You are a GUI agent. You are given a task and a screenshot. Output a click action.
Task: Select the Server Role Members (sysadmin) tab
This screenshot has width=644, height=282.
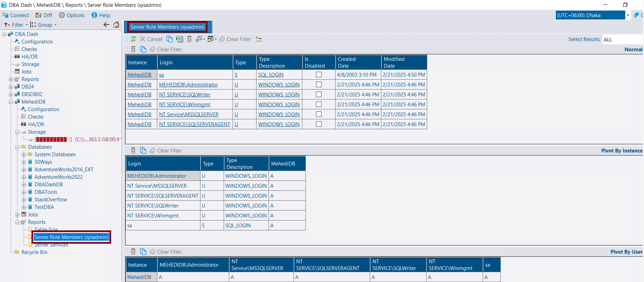tap(168, 27)
